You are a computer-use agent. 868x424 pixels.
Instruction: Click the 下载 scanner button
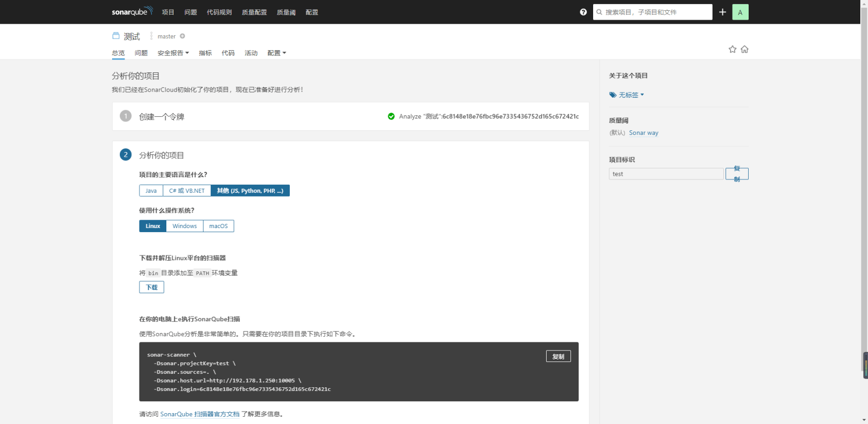pyautogui.click(x=151, y=287)
